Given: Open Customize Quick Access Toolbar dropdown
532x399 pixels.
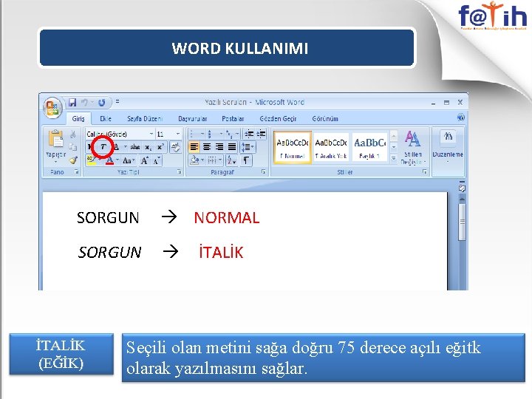Looking at the screenshot, I should 117,101.
